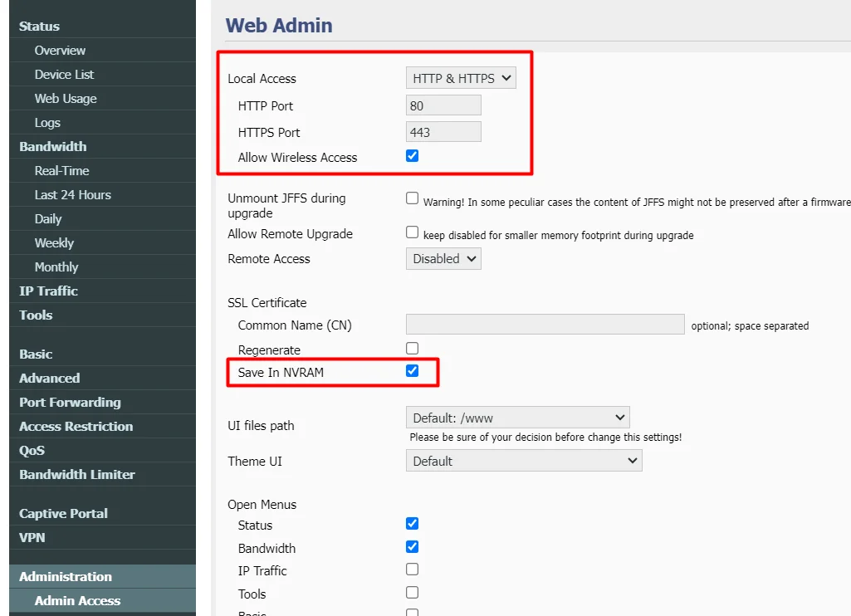Open Access Restriction section
The height and width of the screenshot is (616, 851).
tap(103, 427)
